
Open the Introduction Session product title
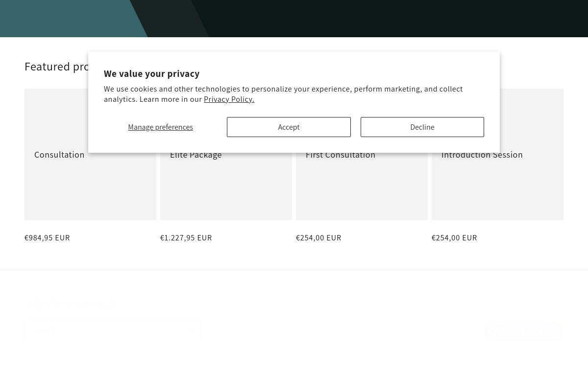(482, 155)
